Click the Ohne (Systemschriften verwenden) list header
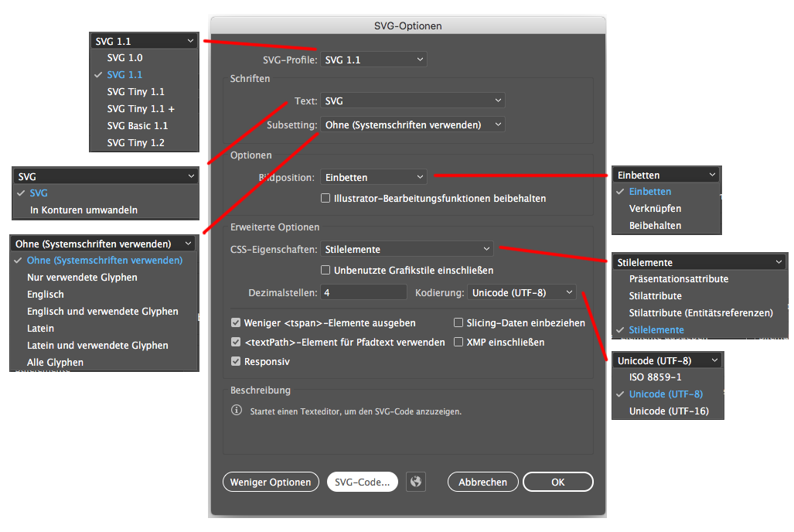Screen dimensions: 794x532 click(x=104, y=244)
